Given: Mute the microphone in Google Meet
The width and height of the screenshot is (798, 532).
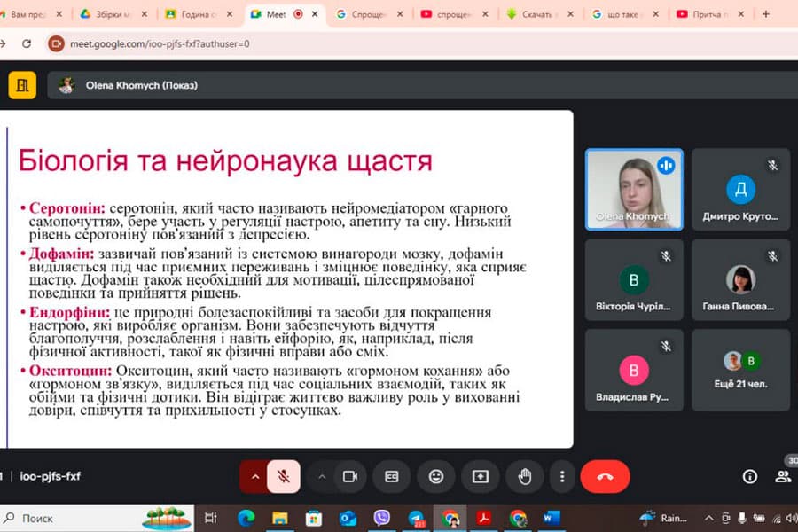Looking at the screenshot, I should pos(282,476).
